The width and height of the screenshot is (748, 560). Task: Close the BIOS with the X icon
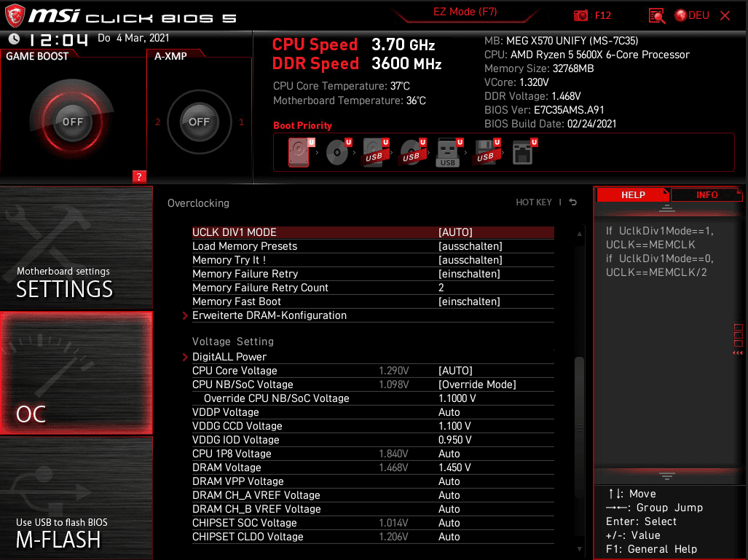[725, 16]
